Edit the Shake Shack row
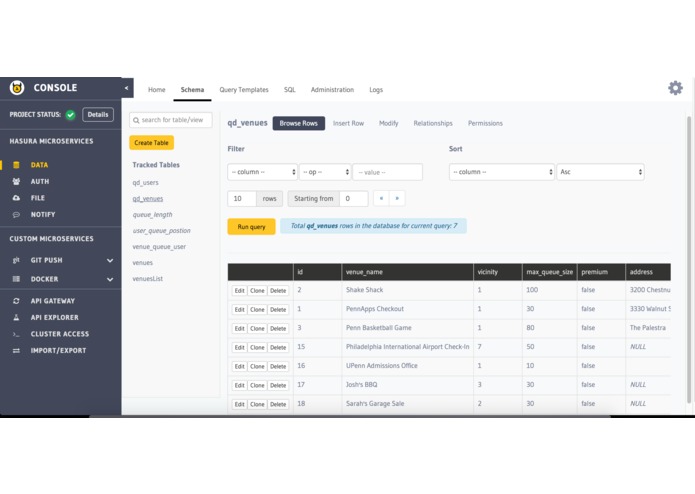 239,291
